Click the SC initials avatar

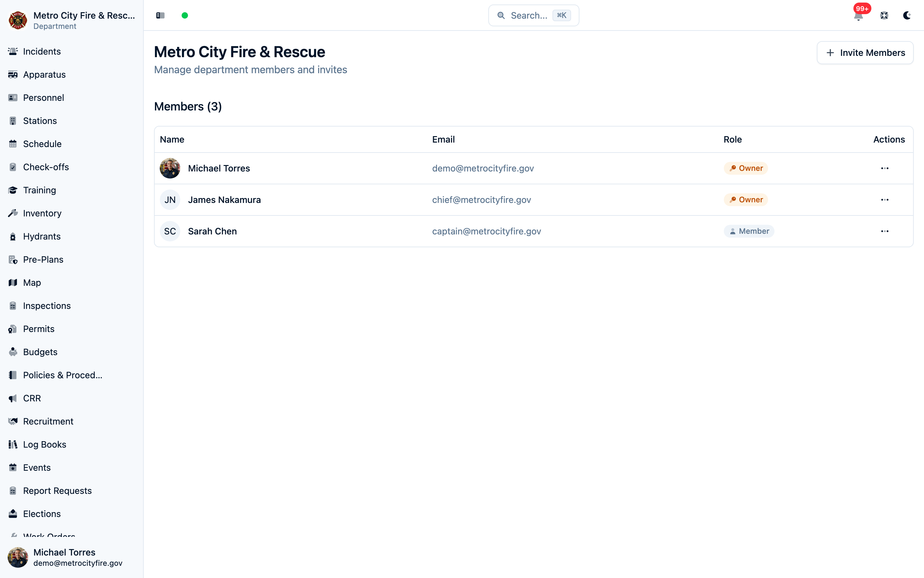coord(170,231)
